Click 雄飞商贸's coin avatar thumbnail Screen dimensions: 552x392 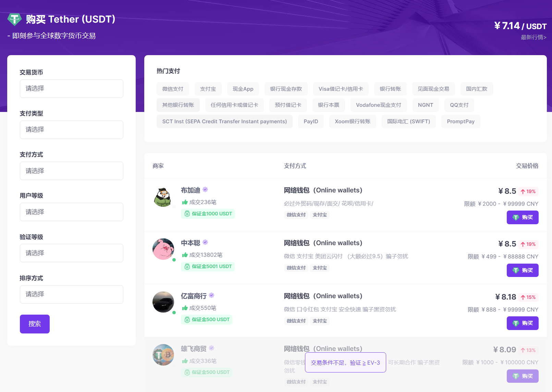click(163, 355)
